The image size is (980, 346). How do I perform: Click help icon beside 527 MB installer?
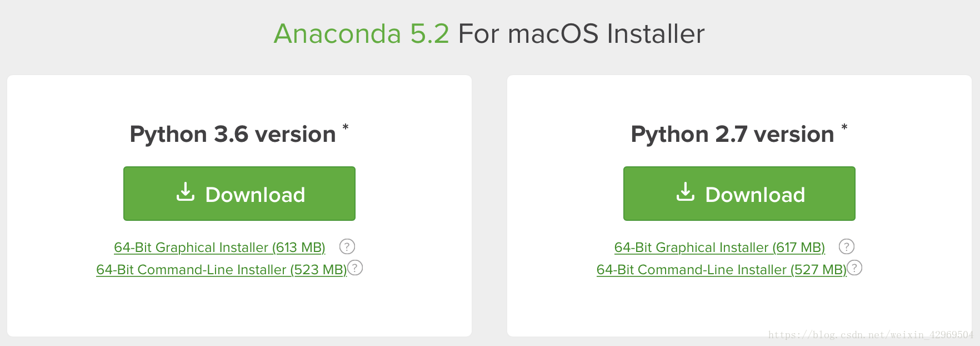pyautogui.click(x=854, y=268)
